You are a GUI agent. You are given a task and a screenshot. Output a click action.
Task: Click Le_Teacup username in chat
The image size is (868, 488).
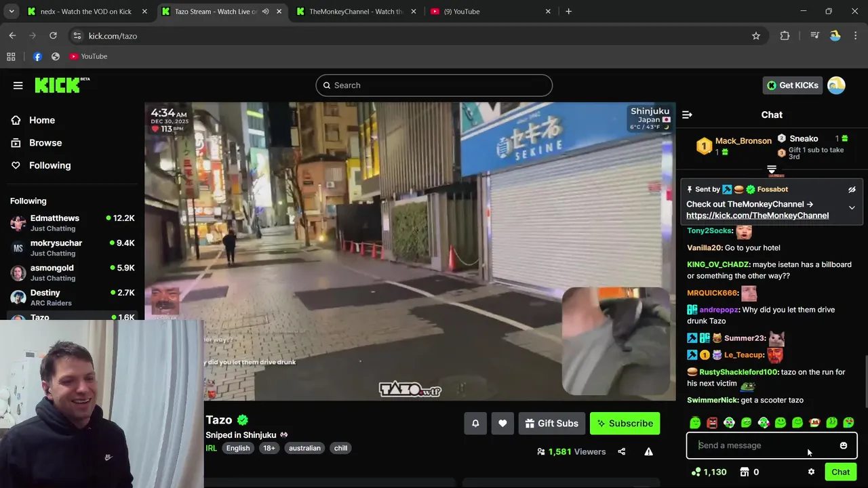[x=744, y=355]
